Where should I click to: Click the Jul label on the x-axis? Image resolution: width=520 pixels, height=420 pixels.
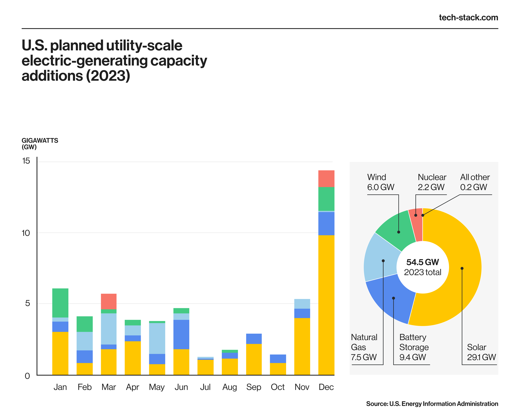click(205, 387)
